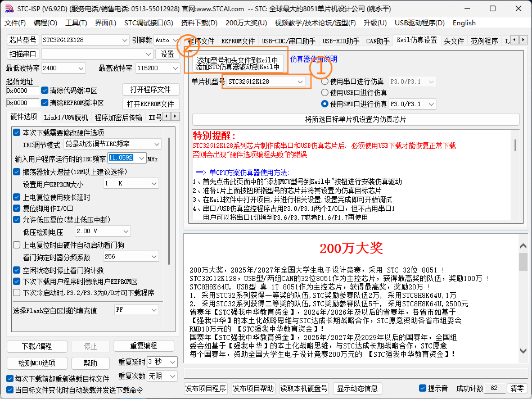Toggle 振荡器放大增益 checkbox
Screen dimensions: 532x399
pos(16,172)
